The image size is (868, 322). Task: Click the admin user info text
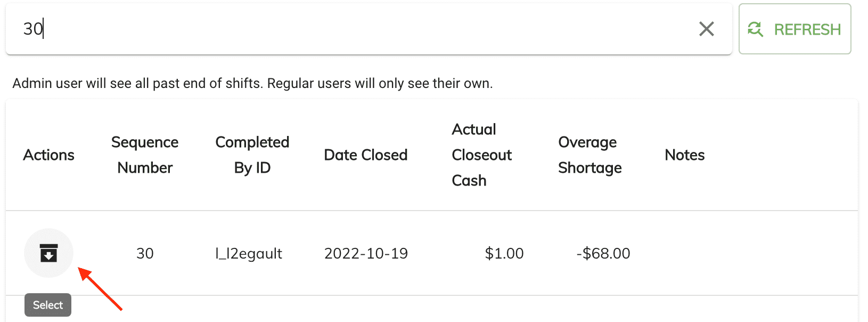pyautogui.click(x=252, y=84)
